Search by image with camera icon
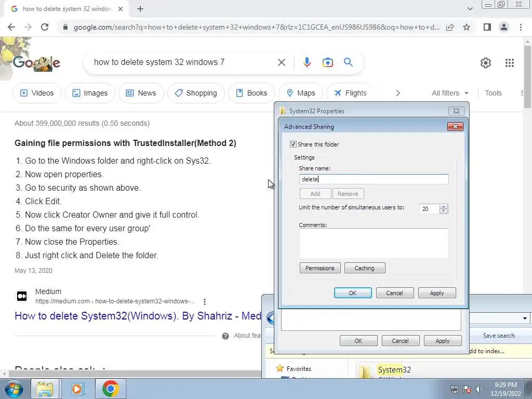The image size is (532, 399). coord(327,62)
